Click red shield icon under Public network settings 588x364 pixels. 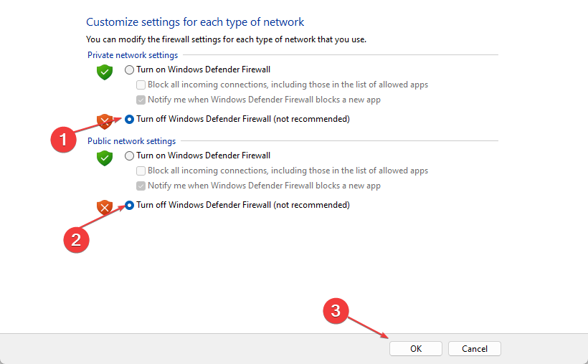tap(105, 207)
